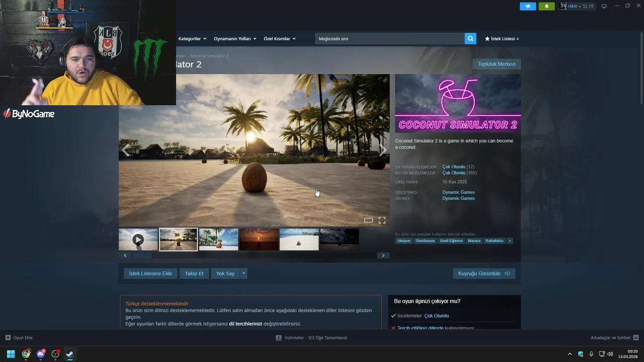Open the HAN account dropdown
The height and width of the screenshot is (362, 644).
click(x=577, y=6)
